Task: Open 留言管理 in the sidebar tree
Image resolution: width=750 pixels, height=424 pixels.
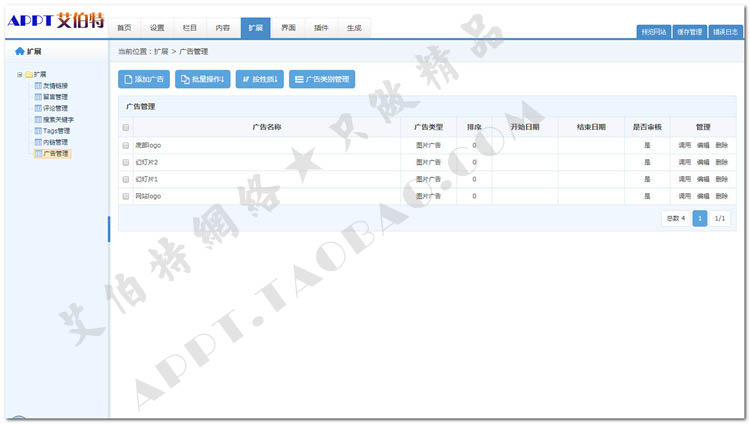Action: coord(55,97)
